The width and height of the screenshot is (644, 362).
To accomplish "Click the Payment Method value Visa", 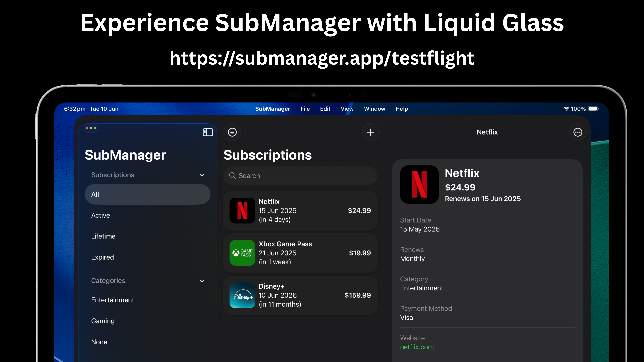I will tap(407, 318).
